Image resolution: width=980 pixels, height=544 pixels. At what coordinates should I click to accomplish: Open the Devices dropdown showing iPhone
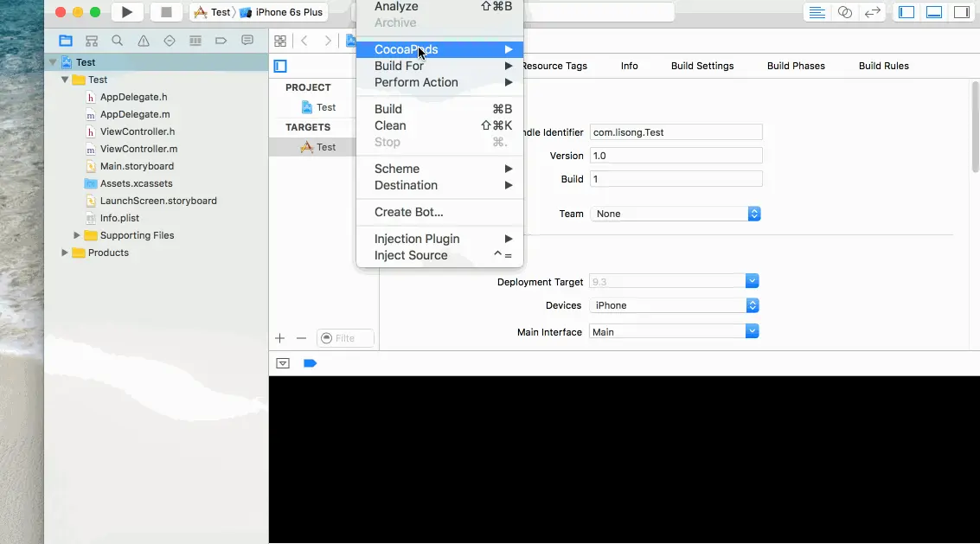point(674,305)
